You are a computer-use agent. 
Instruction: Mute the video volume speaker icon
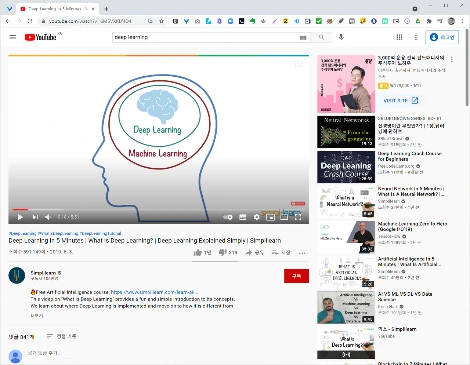48,217
